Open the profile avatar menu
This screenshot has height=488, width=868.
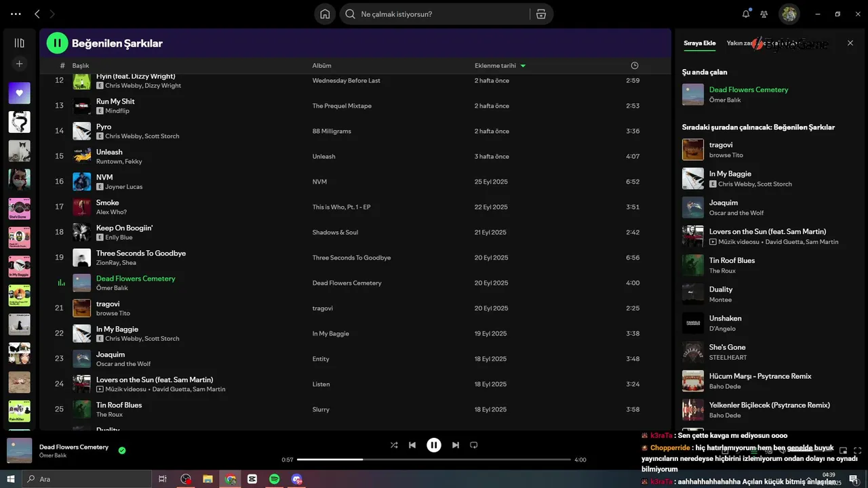pyautogui.click(x=789, y=14)
